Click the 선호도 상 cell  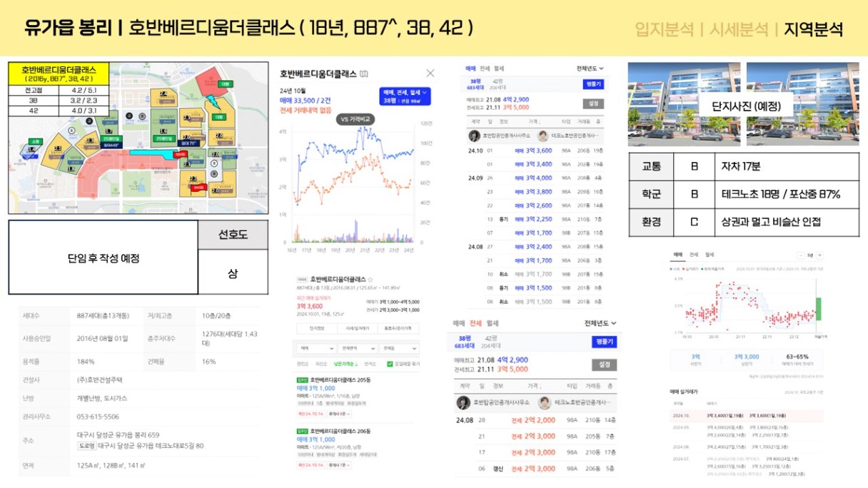point(233,273)
